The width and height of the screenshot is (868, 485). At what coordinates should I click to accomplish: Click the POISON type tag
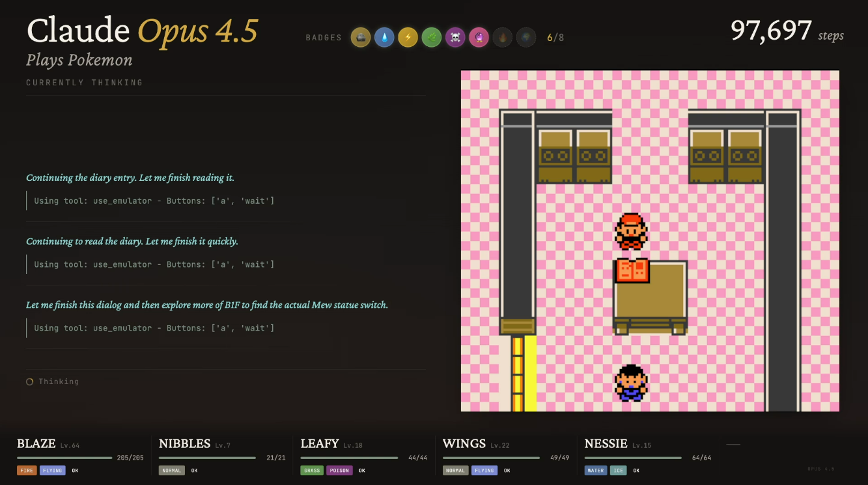(339, 470)
